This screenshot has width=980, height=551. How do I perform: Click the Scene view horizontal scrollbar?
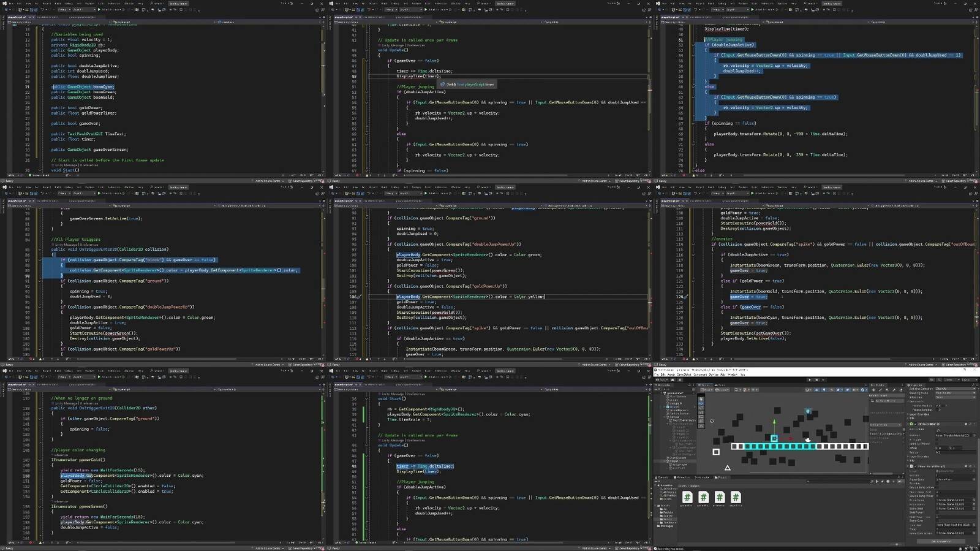pyautogui.click(x=809, y=473)
